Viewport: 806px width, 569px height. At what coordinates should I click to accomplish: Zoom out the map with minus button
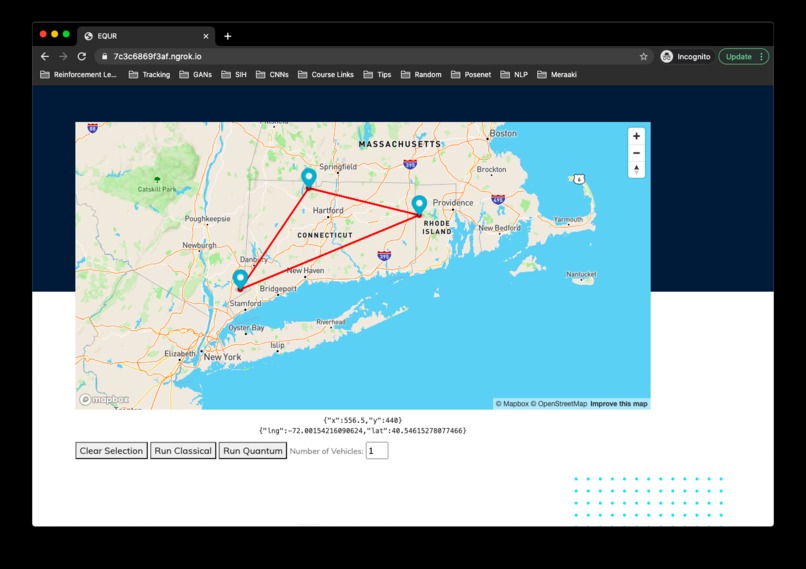click(x=636, y=153)
